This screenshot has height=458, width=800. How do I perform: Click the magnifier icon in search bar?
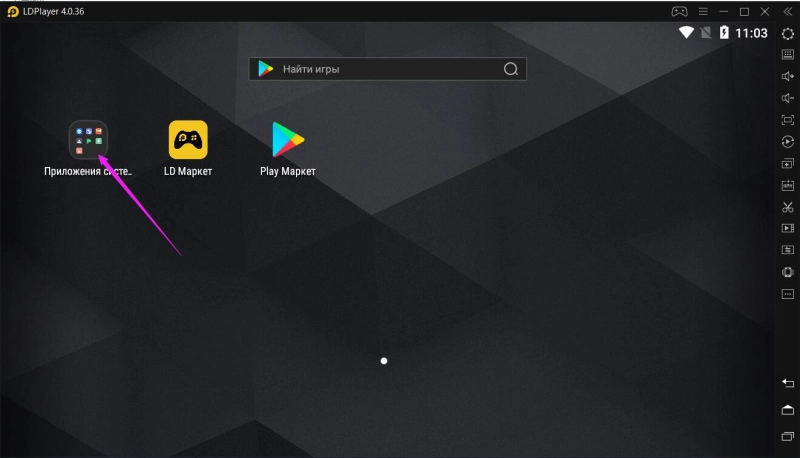[511, 69]
